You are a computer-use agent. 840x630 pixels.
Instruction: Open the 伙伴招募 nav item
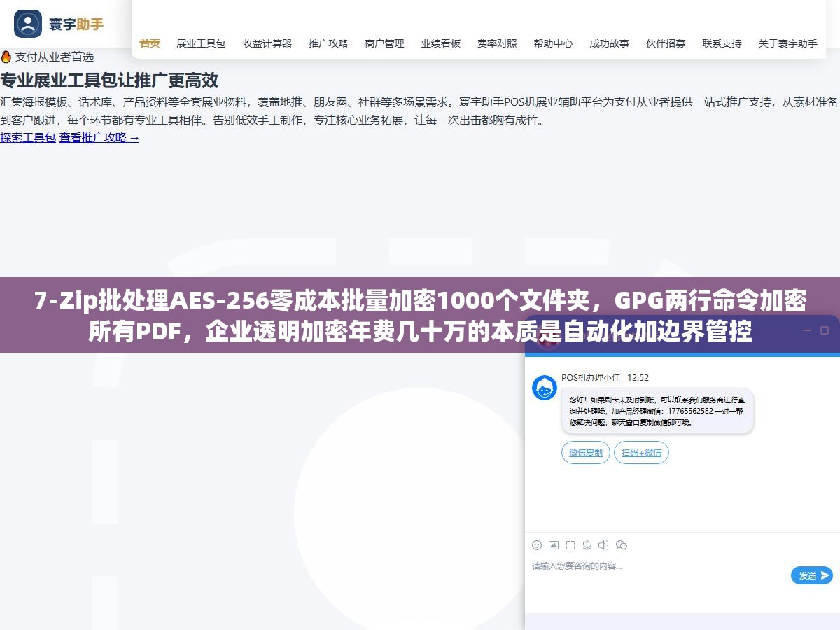pos(666,43)
